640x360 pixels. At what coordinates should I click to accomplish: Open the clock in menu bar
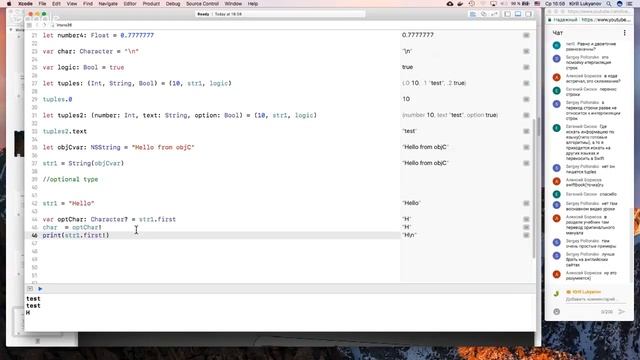coord(556,4)
